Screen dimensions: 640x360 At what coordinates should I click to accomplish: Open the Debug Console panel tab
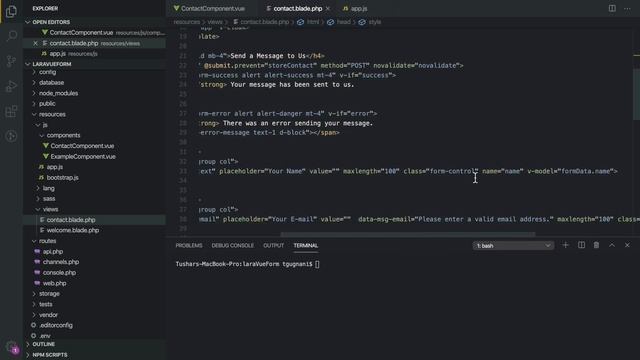coord(233,245)
